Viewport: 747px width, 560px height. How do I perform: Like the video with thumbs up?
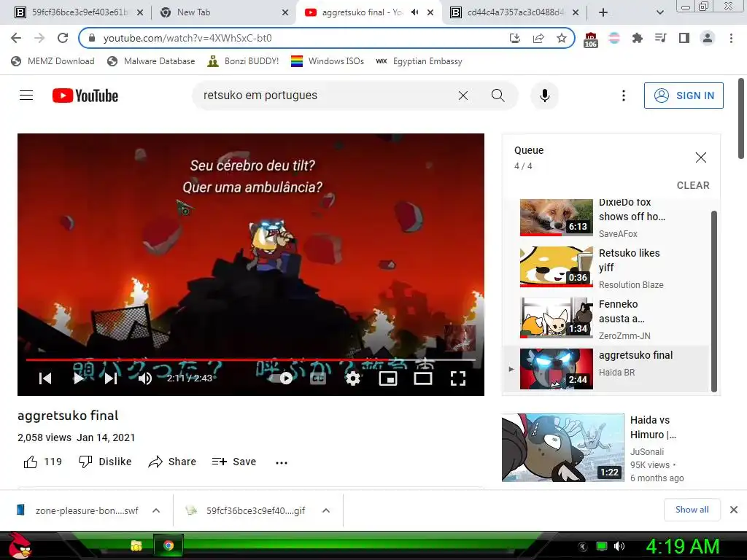tap(42, 462)
